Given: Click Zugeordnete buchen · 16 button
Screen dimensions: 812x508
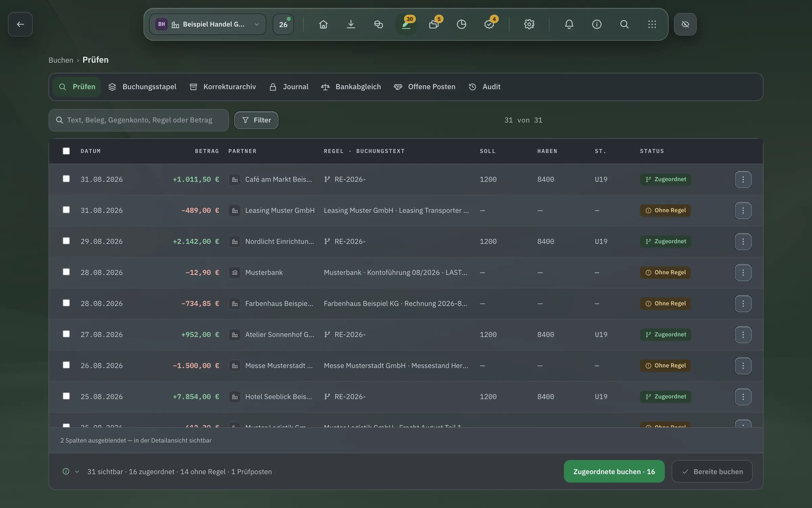Looking at the screenshot, I should click(614, 471).
